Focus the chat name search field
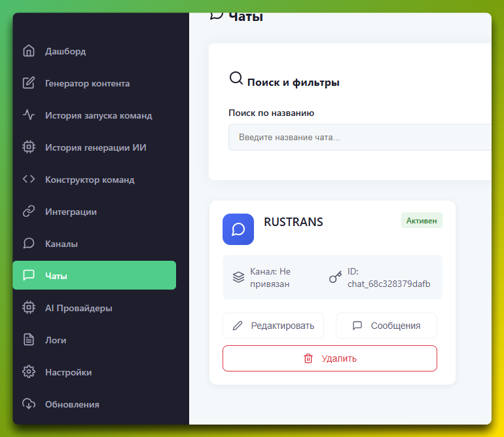504x437 pixels. point(359,138)
